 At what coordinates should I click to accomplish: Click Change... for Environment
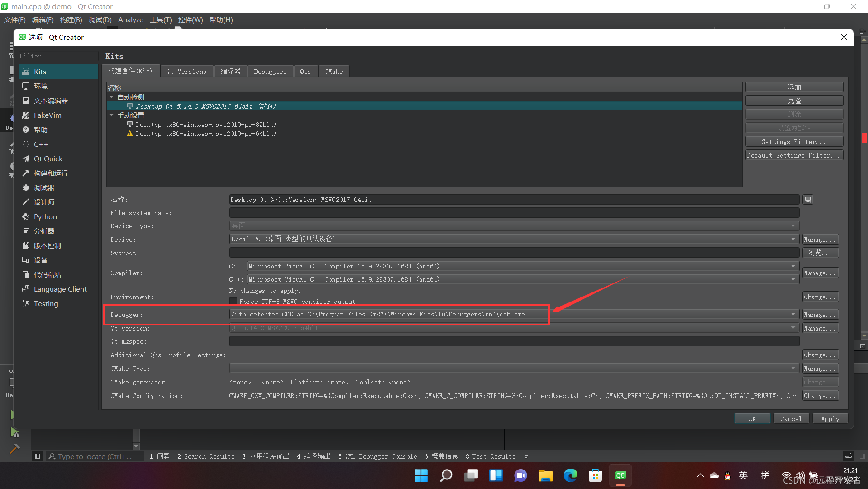point(820,297)
